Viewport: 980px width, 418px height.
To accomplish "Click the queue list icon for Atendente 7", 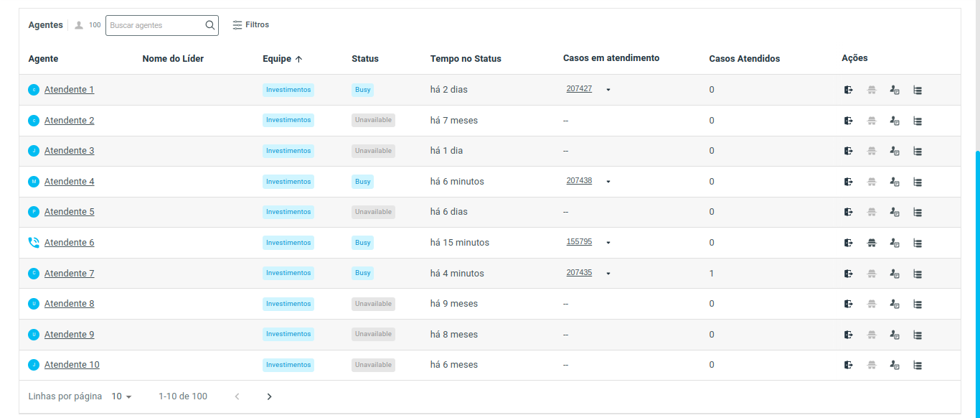I will pyautogui.click(x=918, y=274).
